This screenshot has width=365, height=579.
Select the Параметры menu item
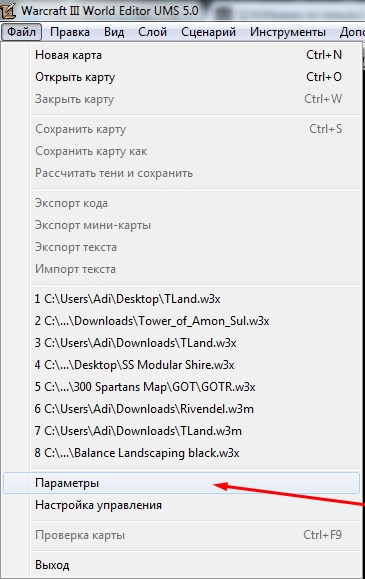click(x=182, y=483)
